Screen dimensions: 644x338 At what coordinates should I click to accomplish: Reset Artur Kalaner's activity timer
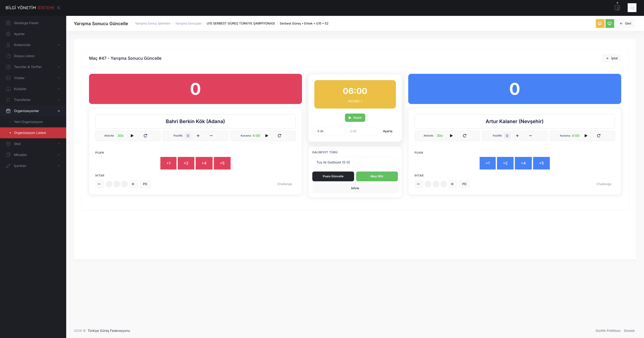pyautogui.click(x=464, y=136)
